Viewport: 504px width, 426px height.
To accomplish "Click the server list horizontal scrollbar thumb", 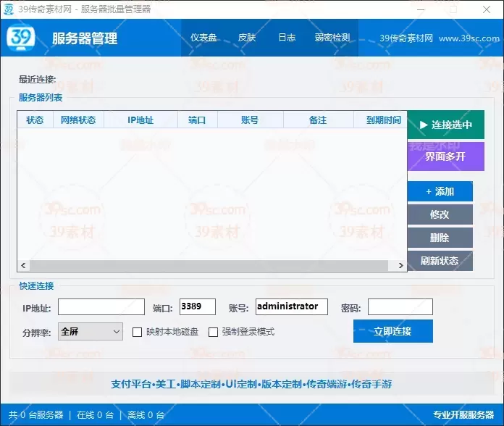I will pyautogui.click(x=209, y=266).
